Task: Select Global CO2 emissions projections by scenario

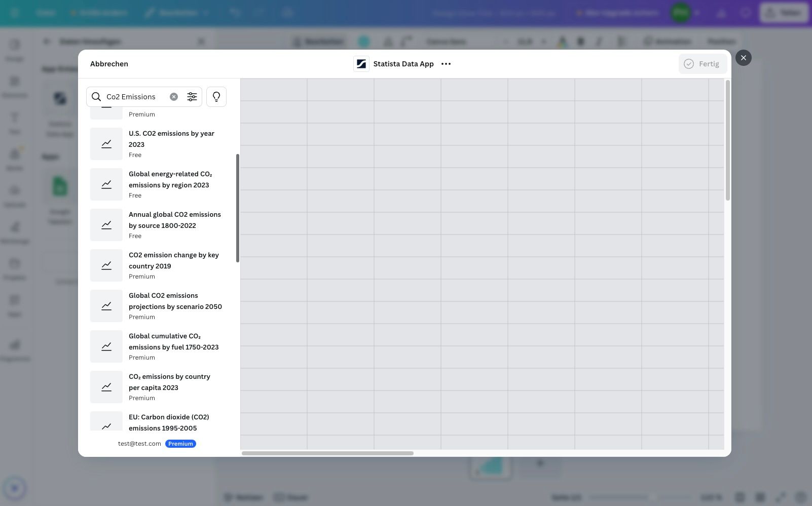Action: (175, 301)
